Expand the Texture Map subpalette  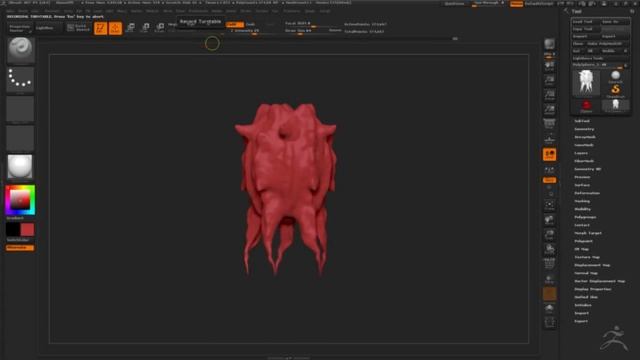point(587,257)
